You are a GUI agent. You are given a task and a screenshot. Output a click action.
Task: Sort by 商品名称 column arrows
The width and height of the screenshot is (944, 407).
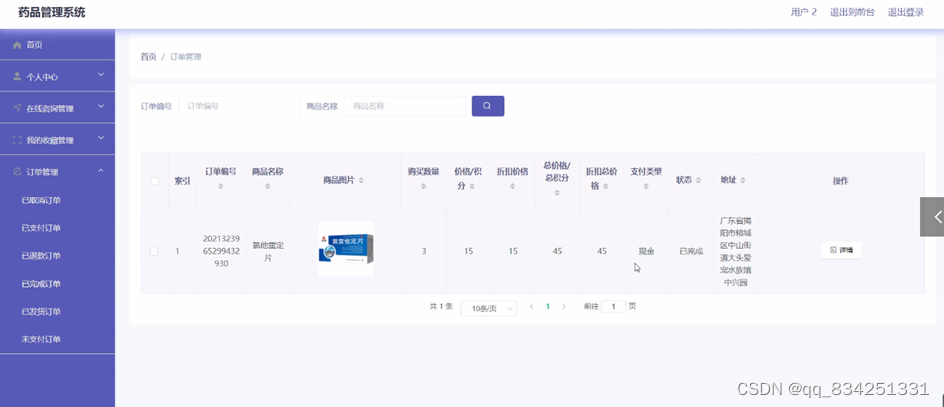267,186
